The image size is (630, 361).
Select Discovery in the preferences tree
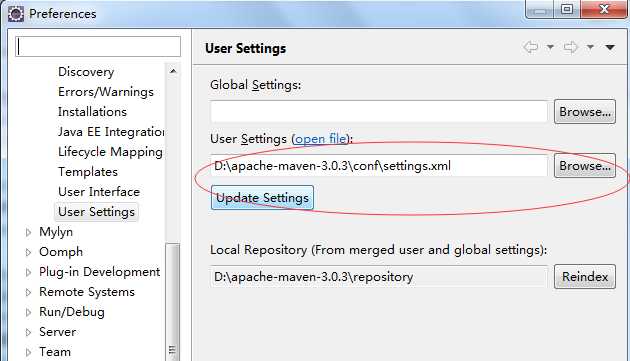pyautogui.click(x=86, y=72)
